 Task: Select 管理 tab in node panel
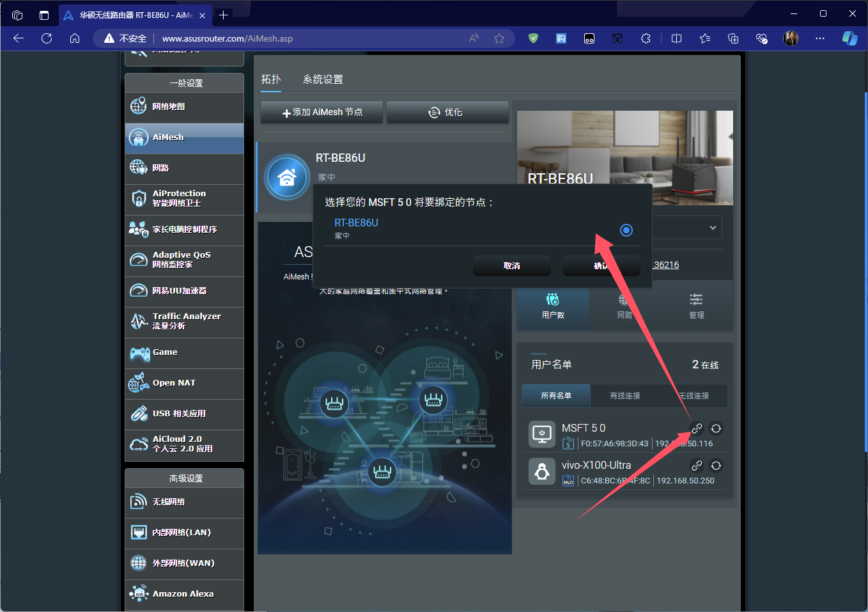[696, 306]
